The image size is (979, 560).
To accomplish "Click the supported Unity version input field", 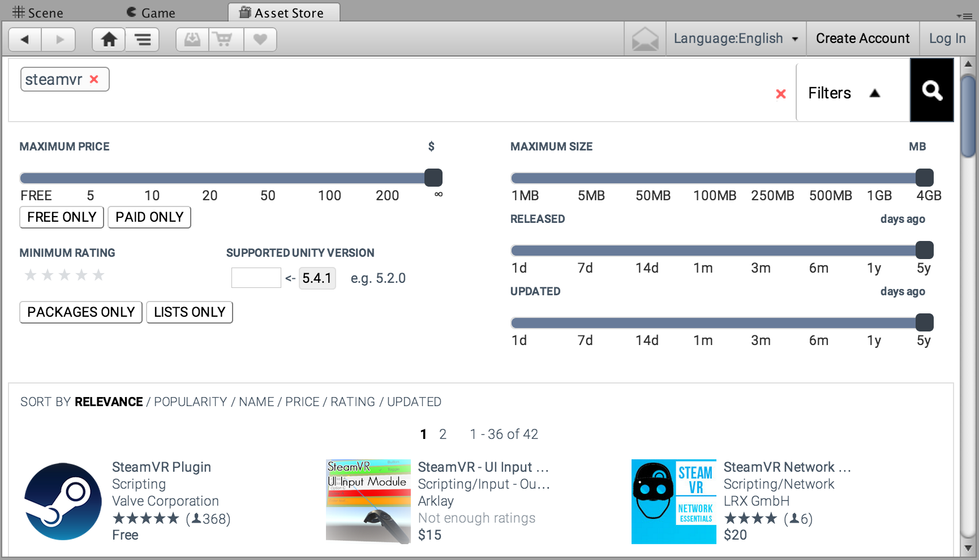I will coord(256,278).
